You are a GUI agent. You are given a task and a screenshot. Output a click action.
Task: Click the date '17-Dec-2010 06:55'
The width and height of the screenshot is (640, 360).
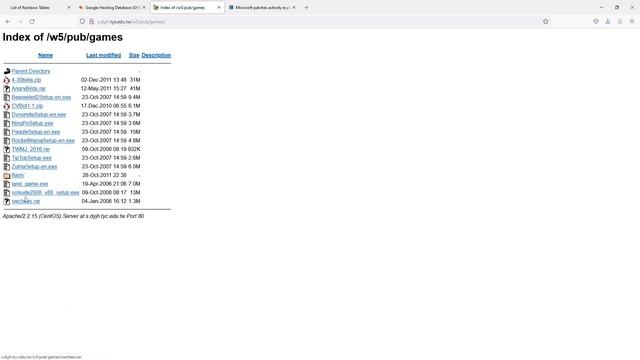[104, 106]
